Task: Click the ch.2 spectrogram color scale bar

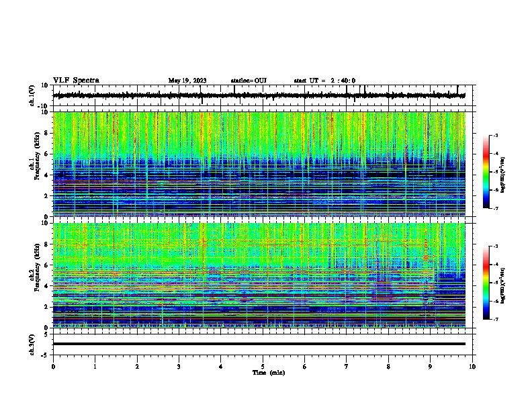Action: (486, 283)
